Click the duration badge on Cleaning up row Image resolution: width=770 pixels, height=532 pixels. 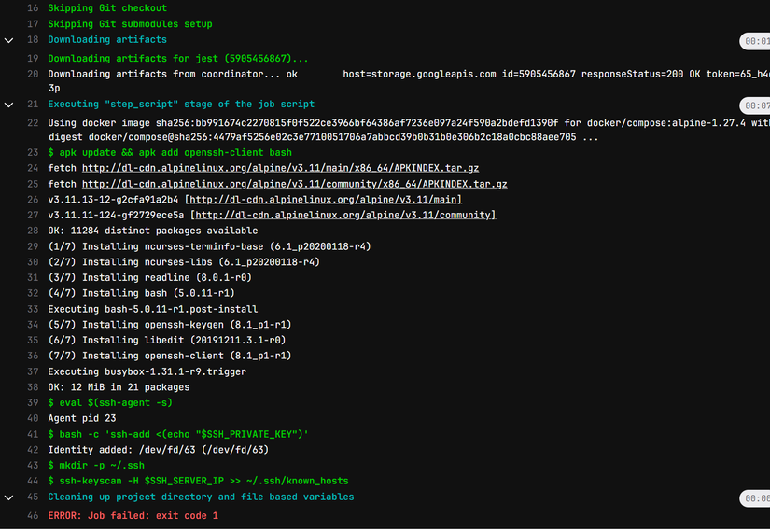(756, 497)
